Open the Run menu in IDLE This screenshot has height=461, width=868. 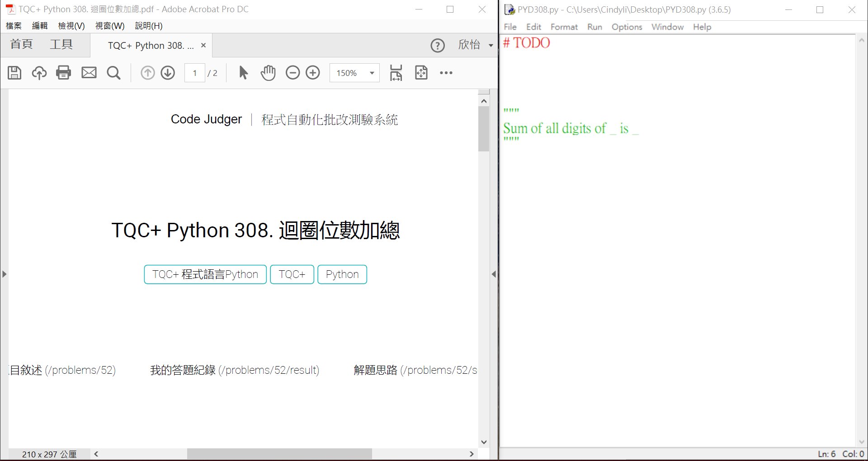tap(594, 27)
